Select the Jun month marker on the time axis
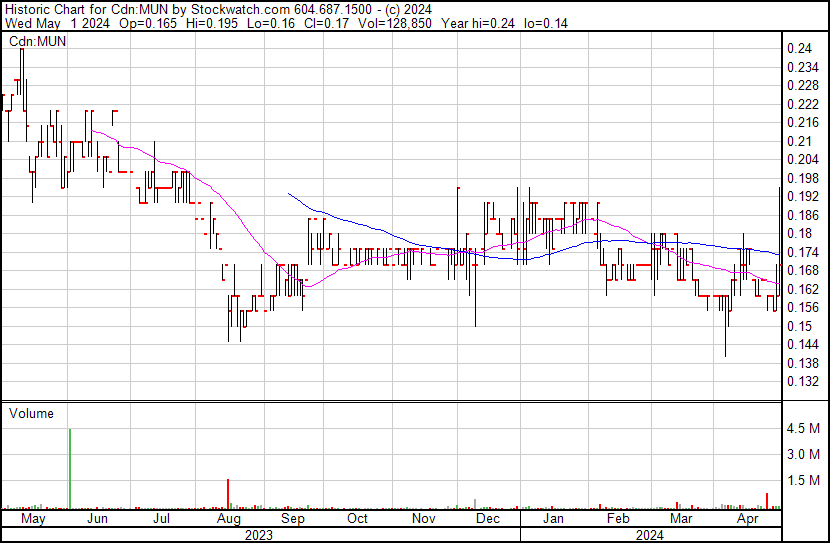Viewport: 830px width, 543px height. (98, 519)
